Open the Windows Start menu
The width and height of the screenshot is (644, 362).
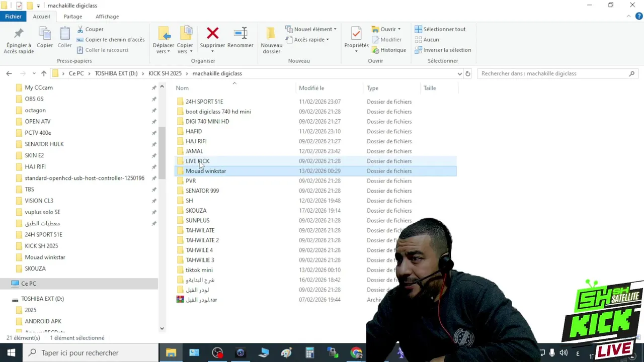click(11, 353)
